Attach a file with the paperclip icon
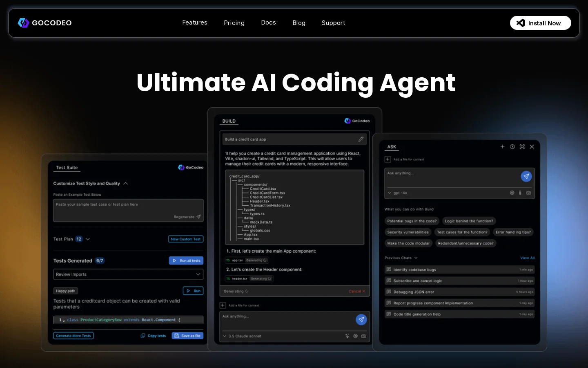 tap(520, 193)
